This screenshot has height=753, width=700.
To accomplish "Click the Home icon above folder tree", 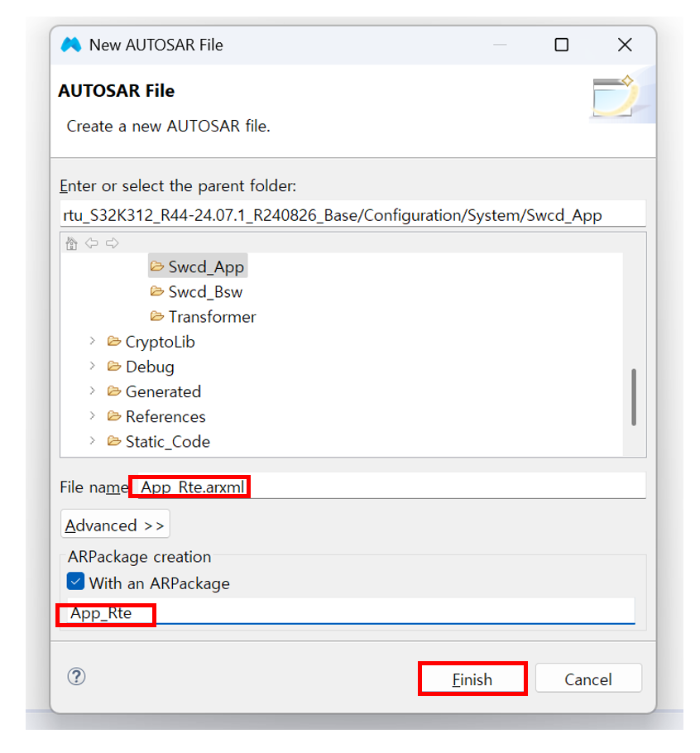I will pos(72,243).
